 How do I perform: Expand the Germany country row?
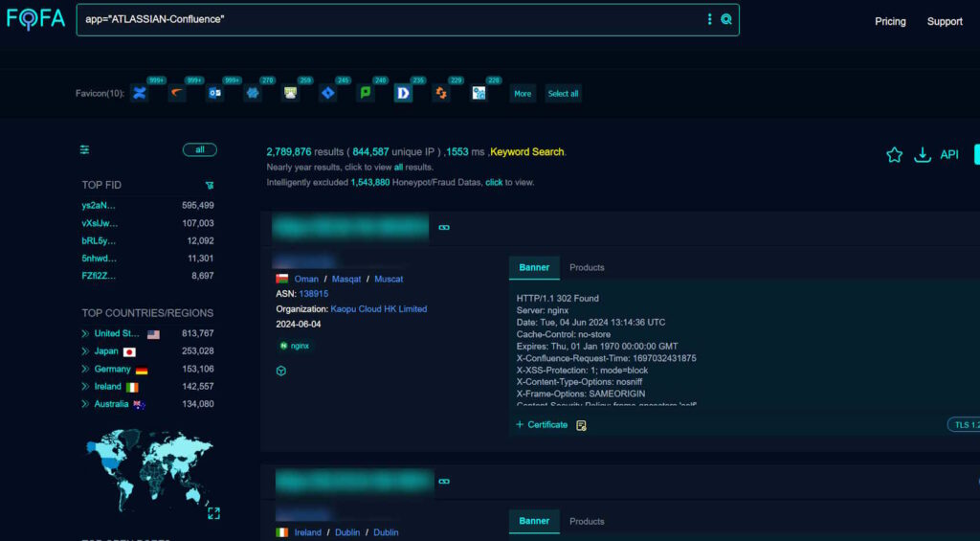pos(85,369)
